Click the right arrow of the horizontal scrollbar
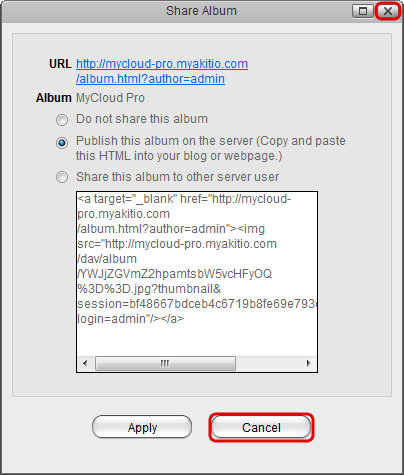 [x=309, y=363]
